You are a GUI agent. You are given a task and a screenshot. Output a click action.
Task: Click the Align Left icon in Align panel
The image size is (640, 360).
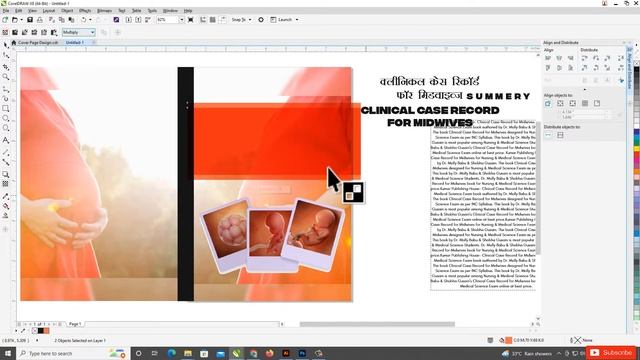548,58
